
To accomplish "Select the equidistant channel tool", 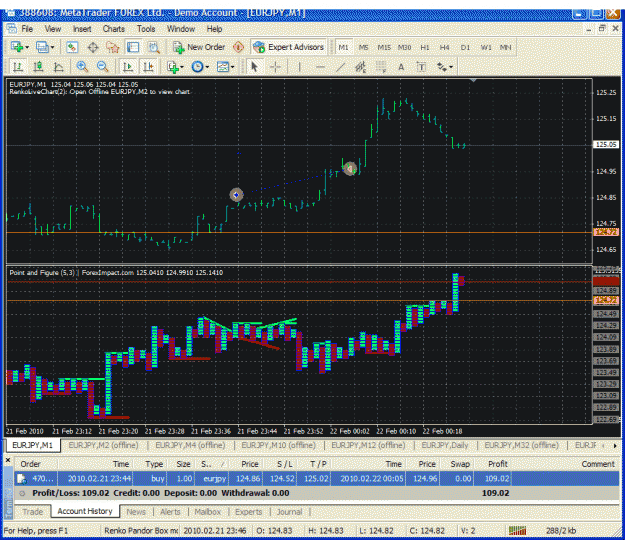I will (x=361, y=67).
